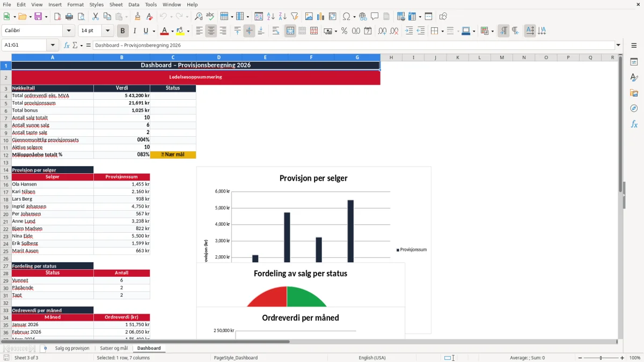Click Insert Pivot Table icon

(333, 17)
